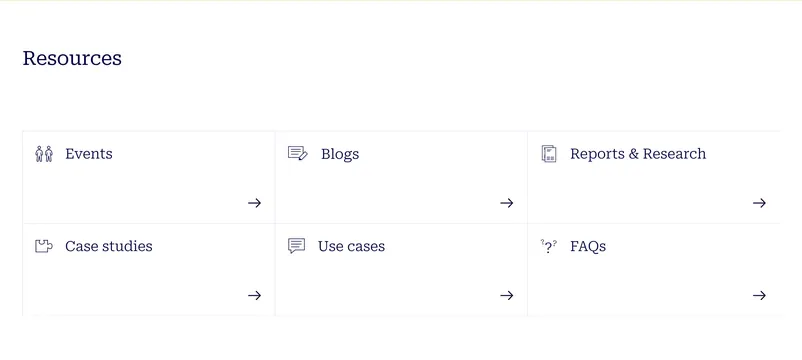Follow the Case studies arrow
Image resolution: width=802 pixels, height=360 pixels.
coord(254,295)
